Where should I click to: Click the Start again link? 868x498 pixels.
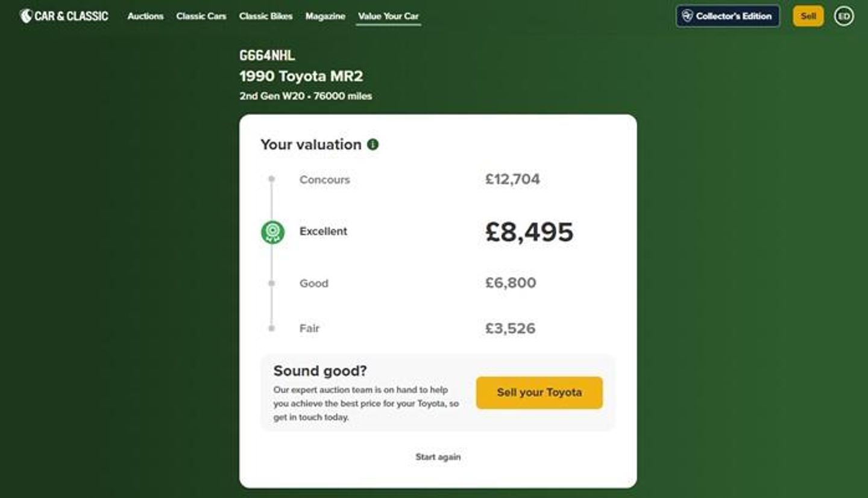(x=438, y=457)
